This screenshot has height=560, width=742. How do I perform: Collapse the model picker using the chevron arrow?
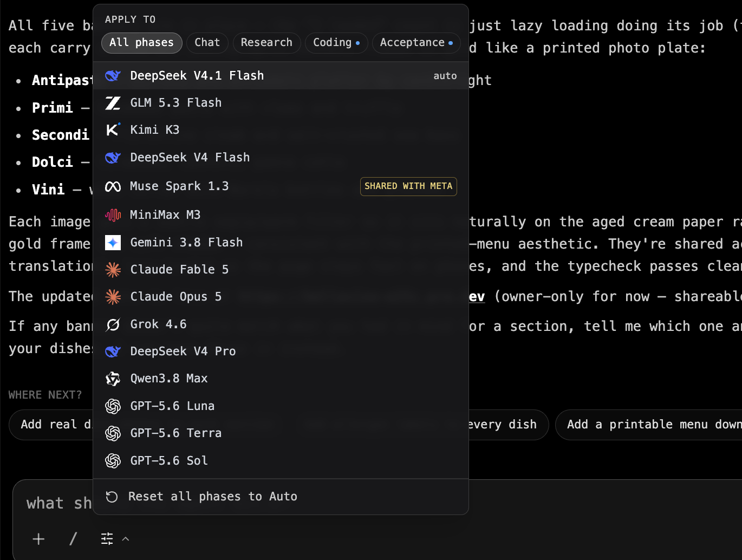[x=126, y=539]
